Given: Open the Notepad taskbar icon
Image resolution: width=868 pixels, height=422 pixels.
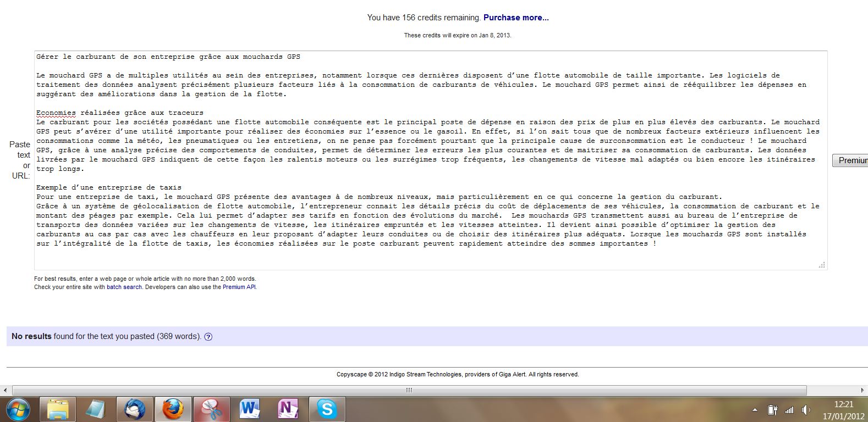Looking at the screenshot, I should click(x=96, y=409).
